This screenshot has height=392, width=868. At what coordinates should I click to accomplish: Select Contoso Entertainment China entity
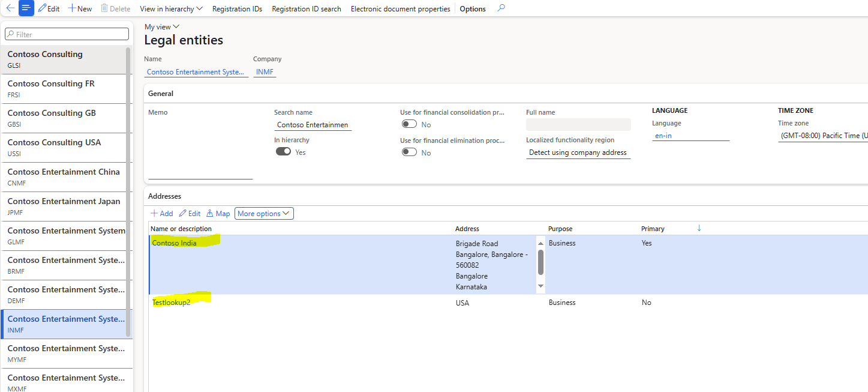[63, 177]
